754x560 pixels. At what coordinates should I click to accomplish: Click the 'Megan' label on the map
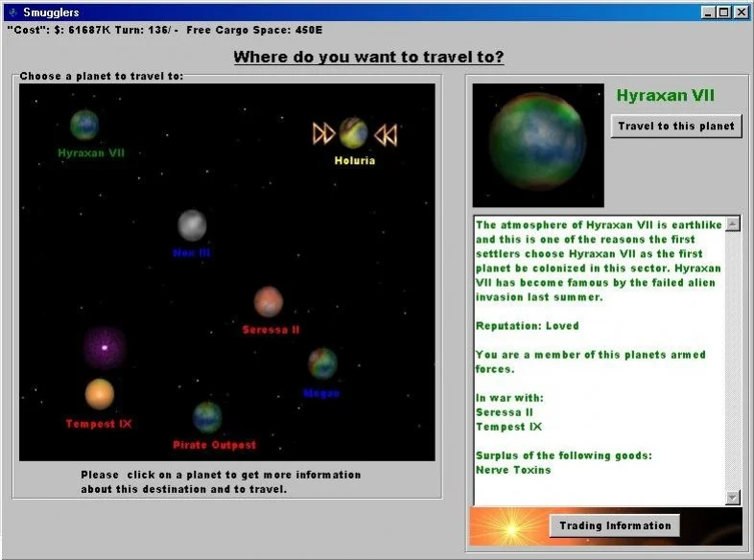point(321,394)
